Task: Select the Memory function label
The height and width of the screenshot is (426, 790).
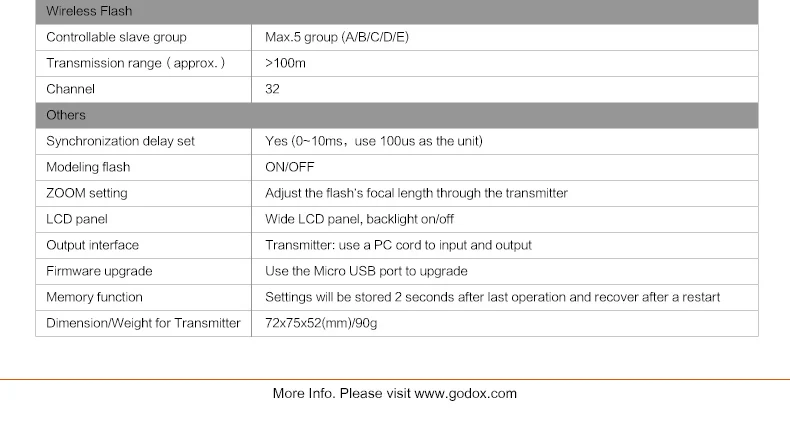Action: [94, 297]
